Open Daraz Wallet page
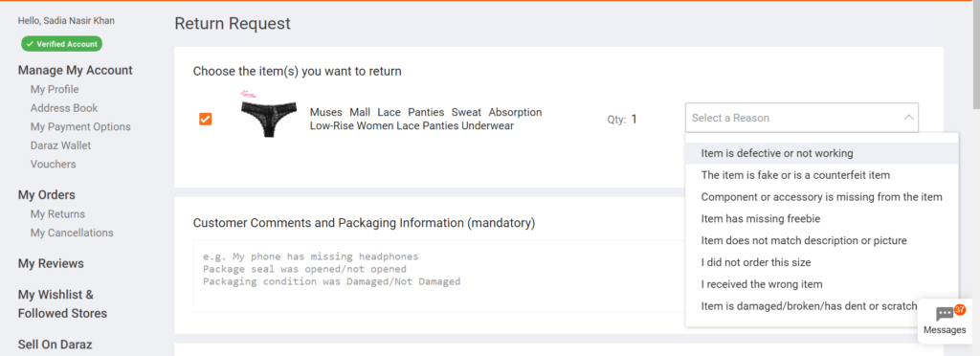 click(x=60, y=145)
